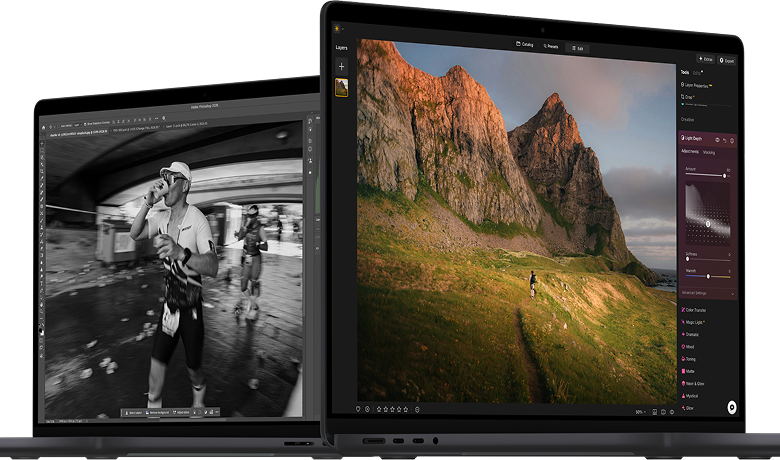Open the Mood tool
The height and width of the screenshot is (460, 780).
[687, 347]
